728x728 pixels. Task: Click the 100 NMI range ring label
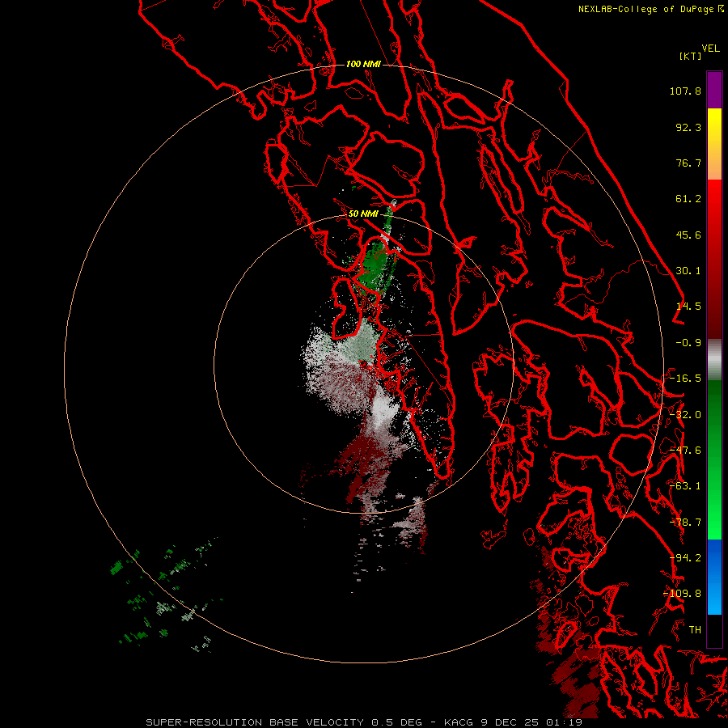click(x=363, y=64)
